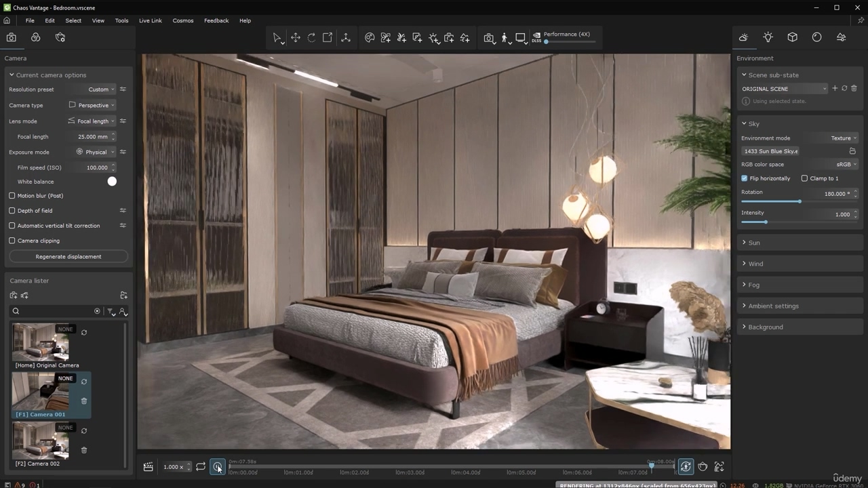
Task: Open the Live Link menu
Action: 150,20
